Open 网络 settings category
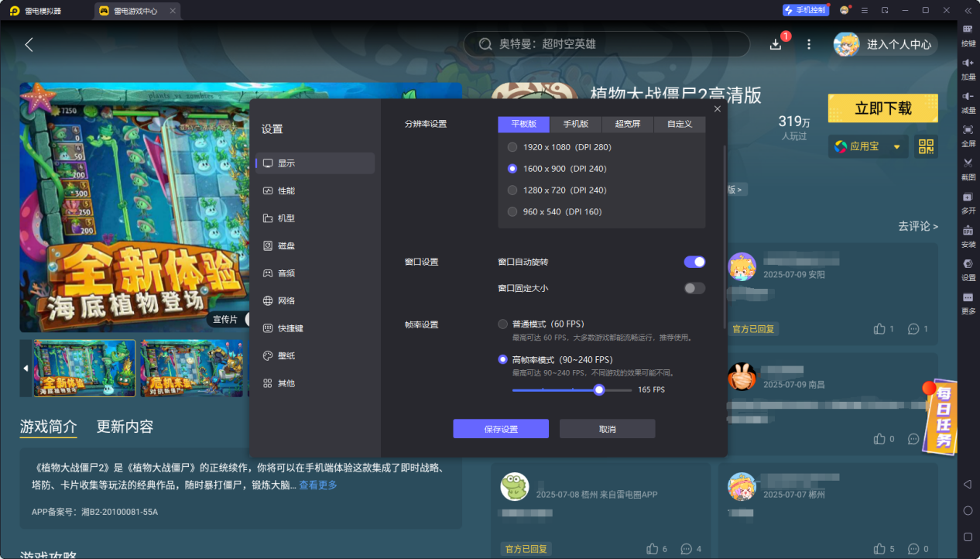This screenshot has width=980, height=559. tap(315, 300)
